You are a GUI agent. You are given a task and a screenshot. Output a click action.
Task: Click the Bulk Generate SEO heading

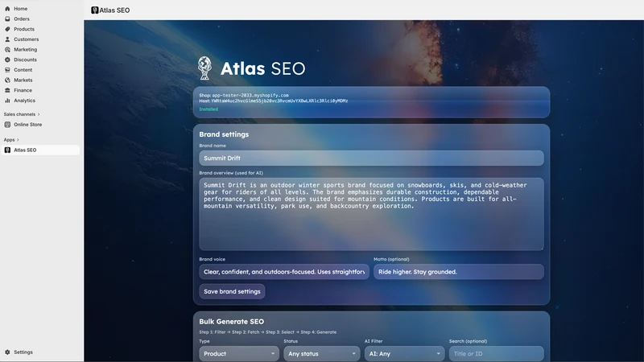pos(232,322)
